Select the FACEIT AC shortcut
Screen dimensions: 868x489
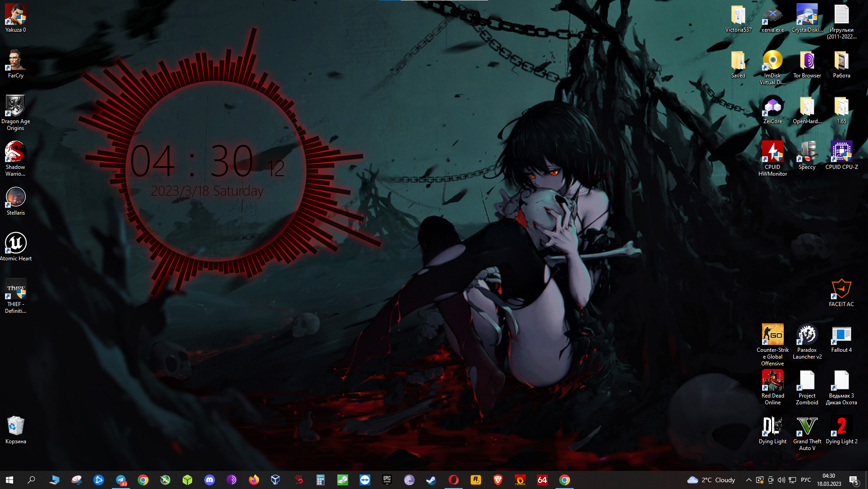tap(841, 293)
